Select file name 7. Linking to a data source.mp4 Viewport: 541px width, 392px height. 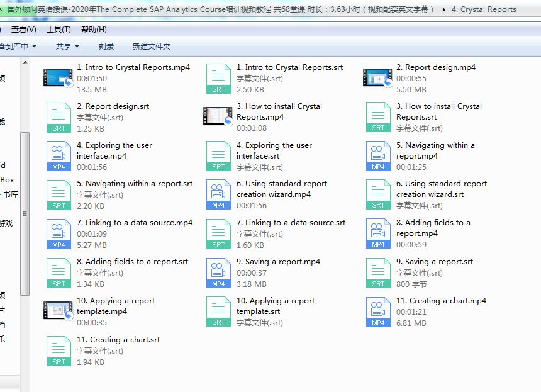(x=135, y=223)
